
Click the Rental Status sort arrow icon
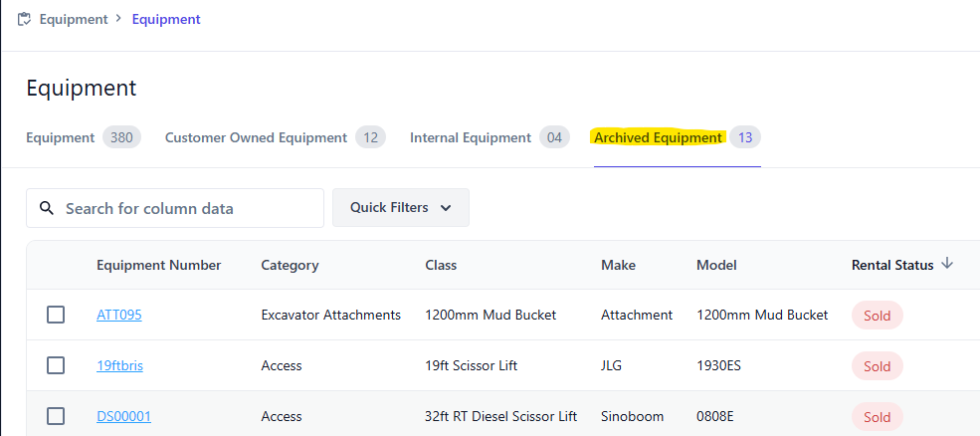947,264
